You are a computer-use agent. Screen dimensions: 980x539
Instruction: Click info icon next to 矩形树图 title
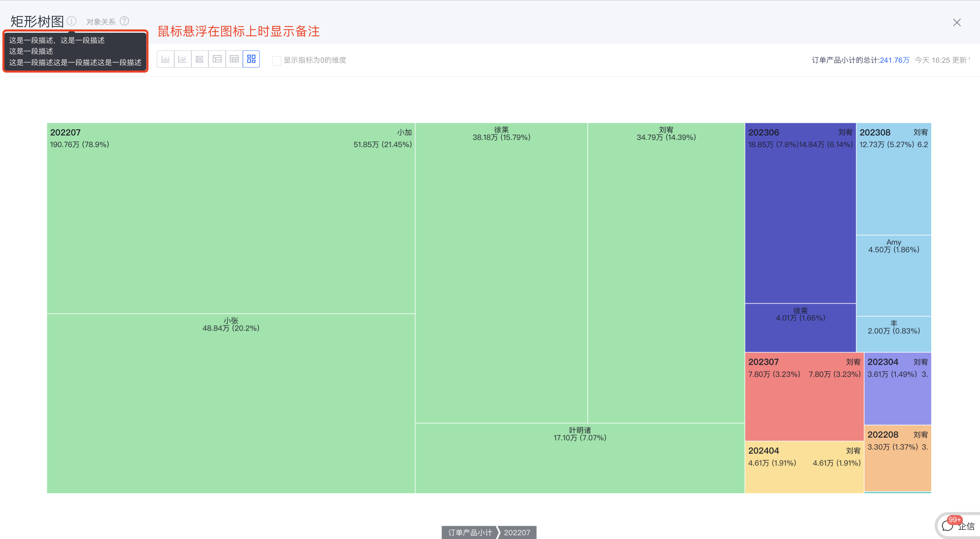pyautogui.click(x=72, y=21)
